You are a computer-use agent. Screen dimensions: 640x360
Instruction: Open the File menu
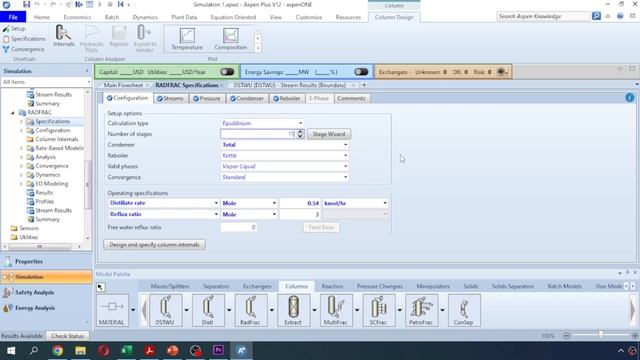(13, 17)
